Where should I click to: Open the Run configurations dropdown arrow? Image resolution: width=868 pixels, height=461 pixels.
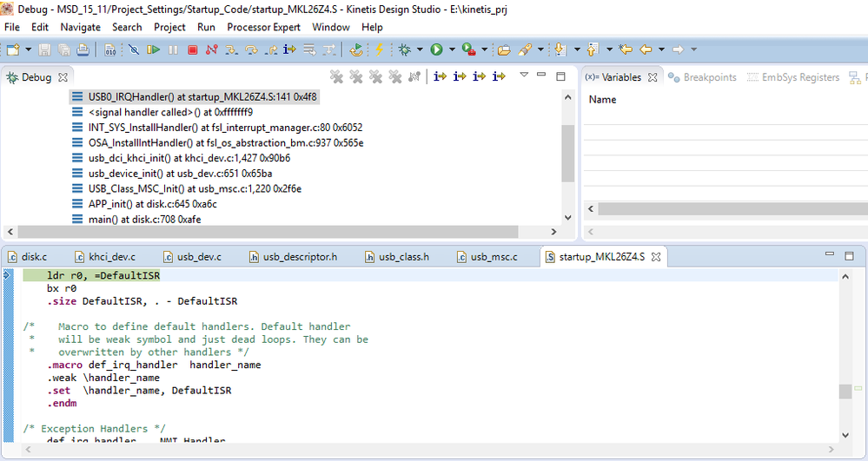pyautogui.click(x=452, y=49)
